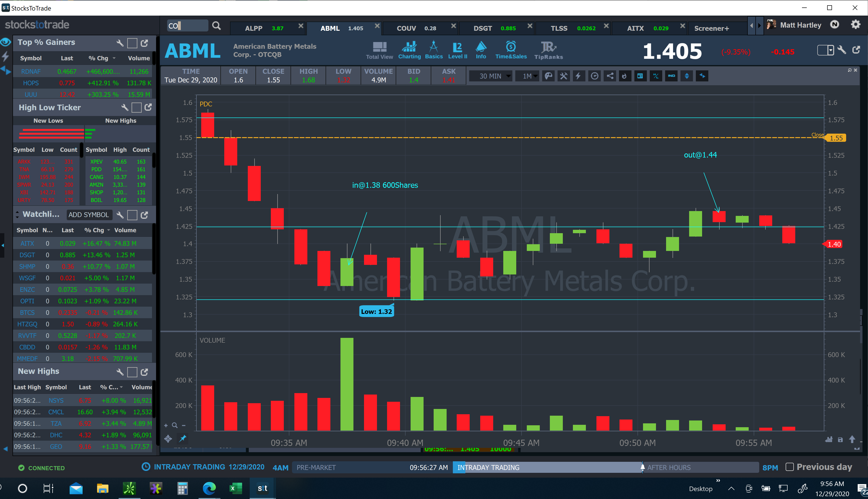Switch to the TLSS tab
This screenshot has height=499, width=868.
tap(573, 28)
